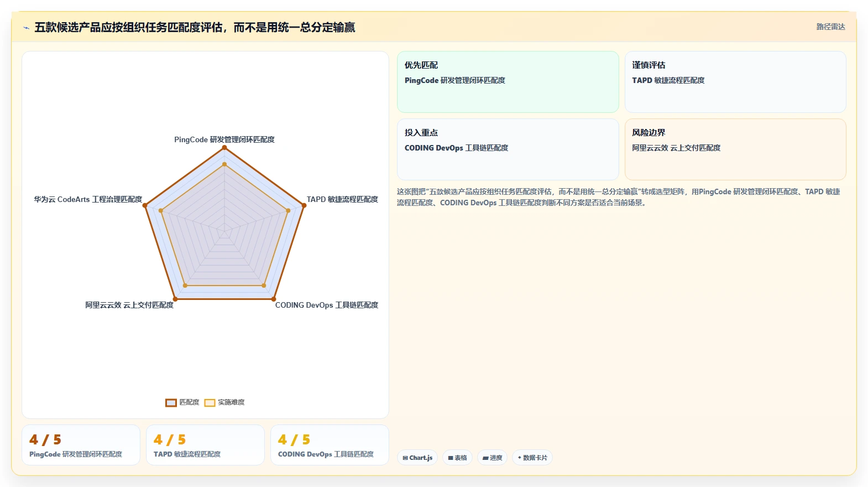
Task: Click the description paragraph starting 这张图把
Action: tap(618, 197)
